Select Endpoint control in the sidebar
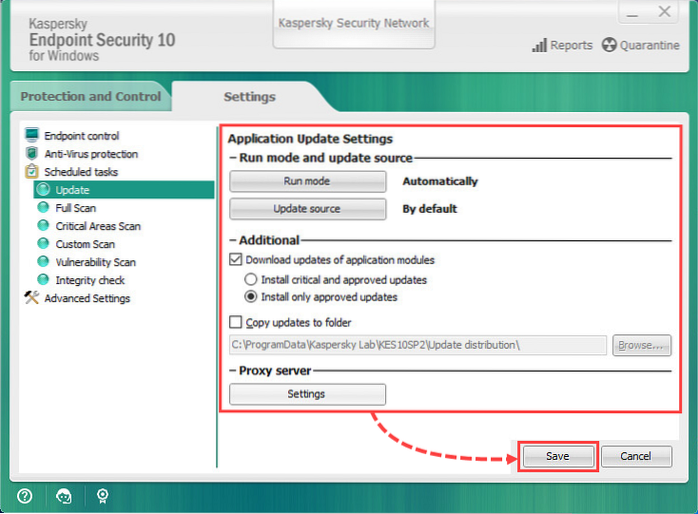 coord(81,136)
